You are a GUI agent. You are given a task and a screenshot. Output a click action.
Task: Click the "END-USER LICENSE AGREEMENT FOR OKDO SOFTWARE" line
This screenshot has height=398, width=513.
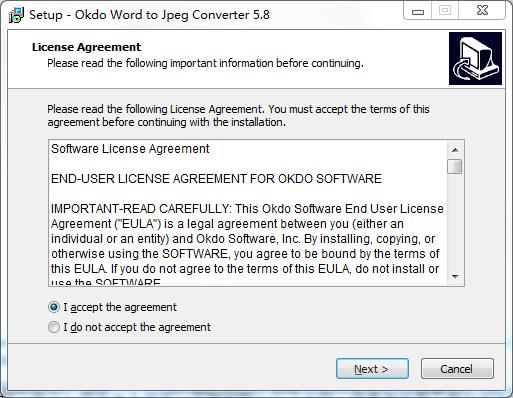click(x=216, y=179)
